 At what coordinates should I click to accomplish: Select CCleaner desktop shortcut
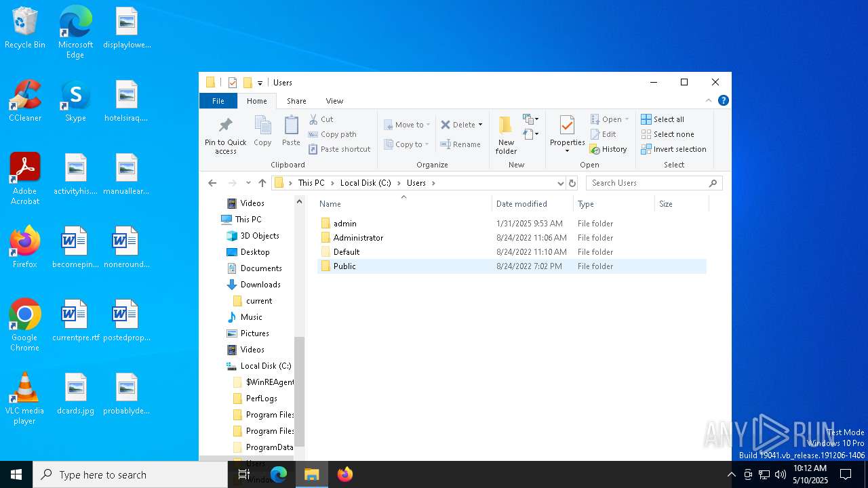tap(25, 101)
